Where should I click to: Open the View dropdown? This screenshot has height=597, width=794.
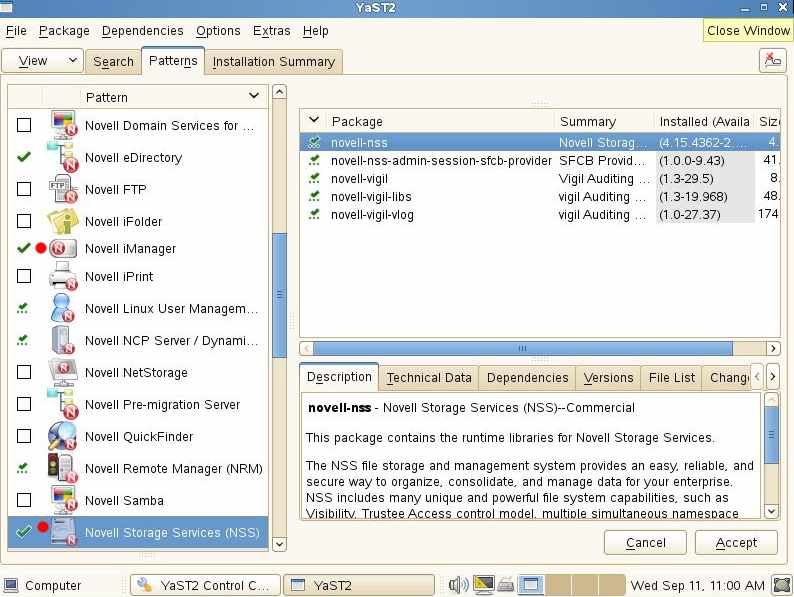point(43,61)
